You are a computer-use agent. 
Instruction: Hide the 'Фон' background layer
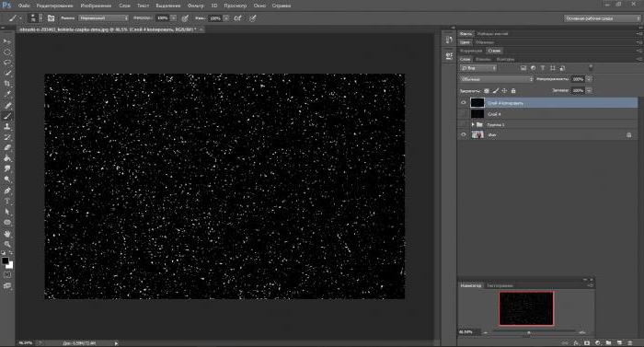464,134
